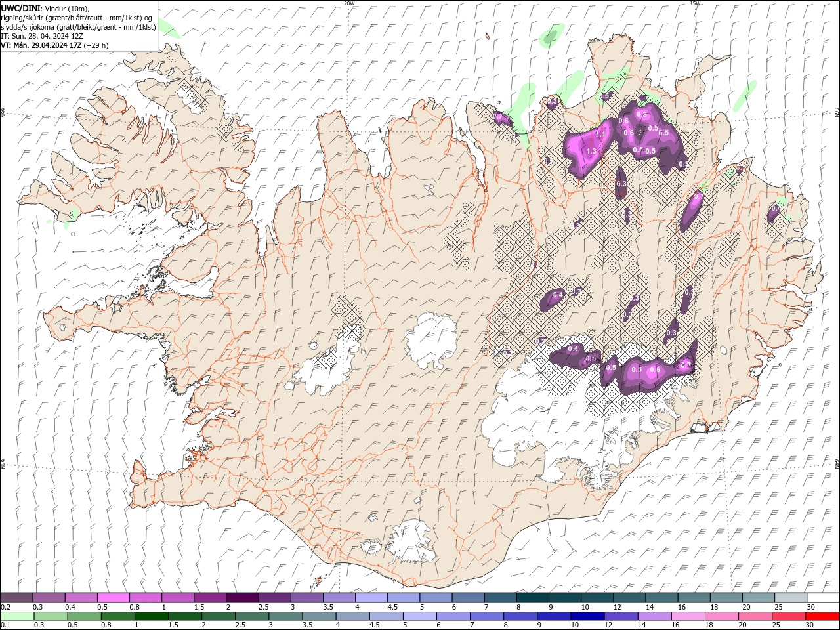Viewport: 840px width, 630px height.
Task: Click the '30' number under lower color scale
Action: tap(809, 625)
